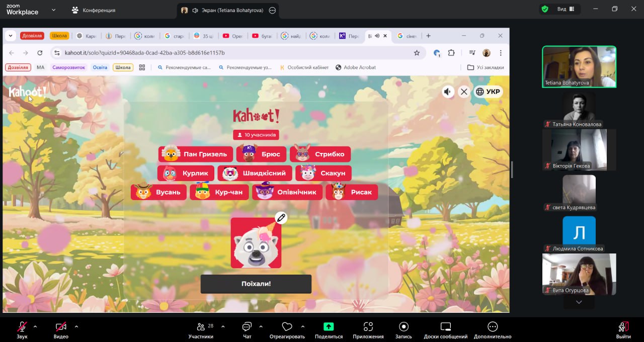Unmute microphone using Звук button
The image size is (644, 342).
point(22,330)
